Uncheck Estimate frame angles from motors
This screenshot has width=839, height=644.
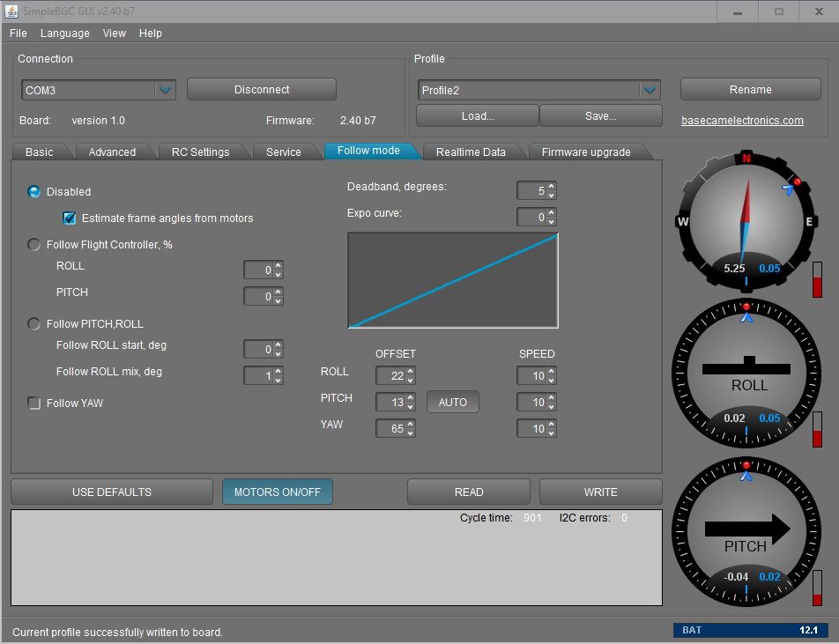click(x=70, y=218)
